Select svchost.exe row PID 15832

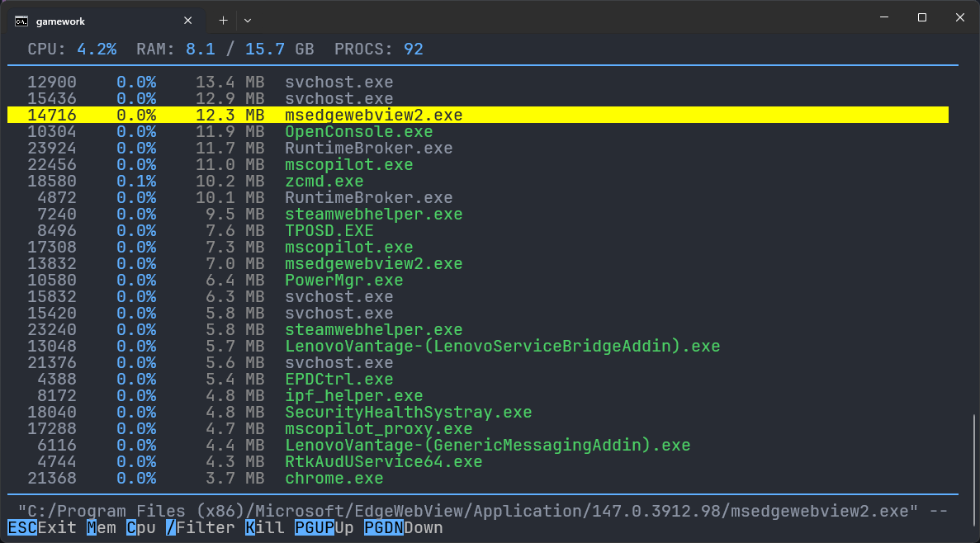(477, 297)
